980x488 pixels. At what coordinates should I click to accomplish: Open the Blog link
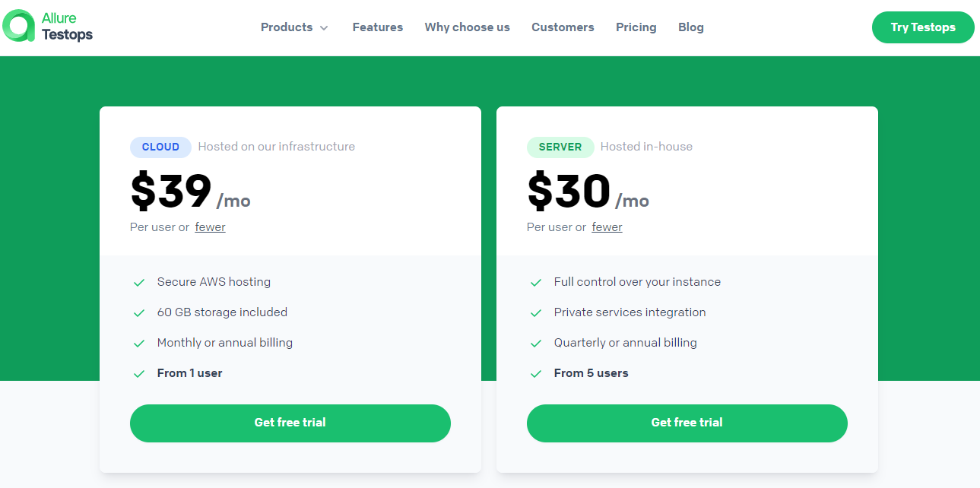691,27
